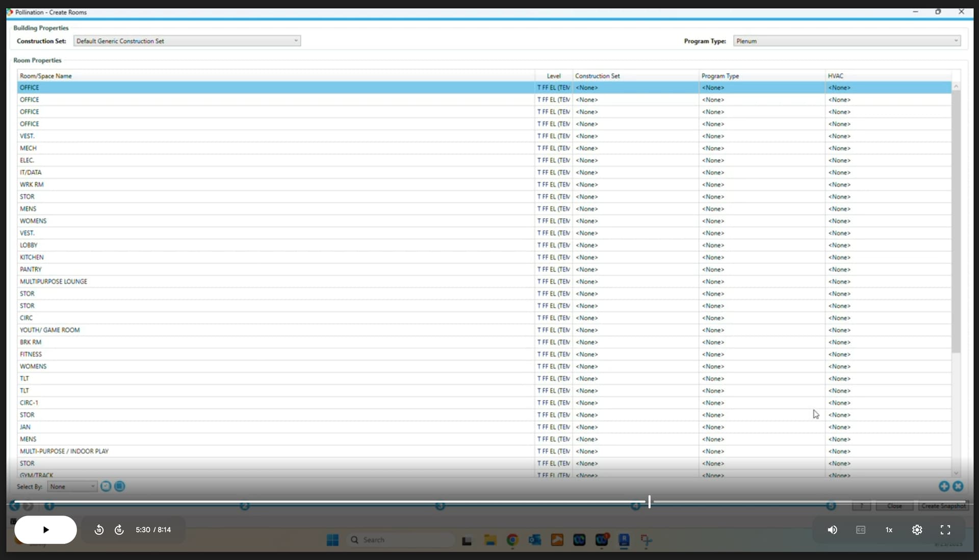
Task: Skip forward 10 seconds
Action: pyautogui.click(x=119, y=530)
